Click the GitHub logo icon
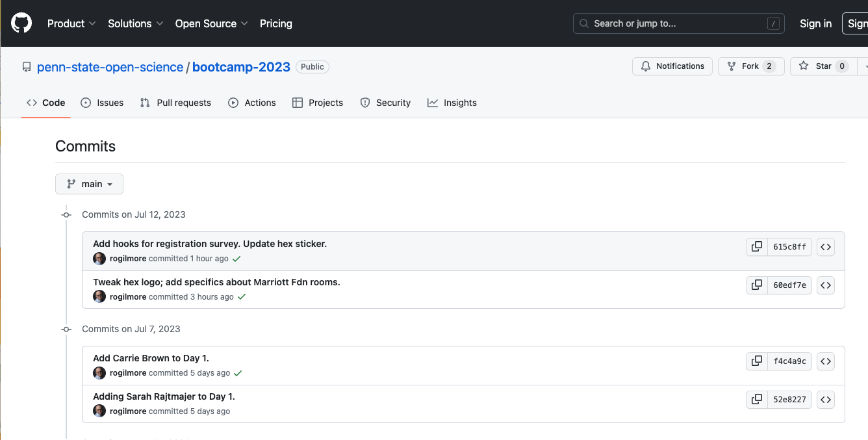The height and width of the screenshot is (440, 868). [21, 23]
